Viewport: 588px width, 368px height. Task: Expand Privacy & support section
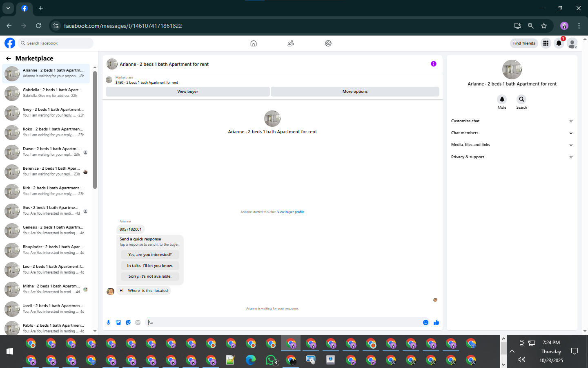tap(512, 157)
